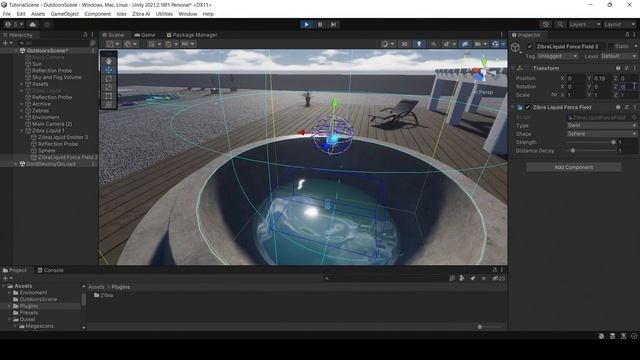The image size is (640, 360).
Task: Open the Layer dropdown showing Default
Action: 618,56
